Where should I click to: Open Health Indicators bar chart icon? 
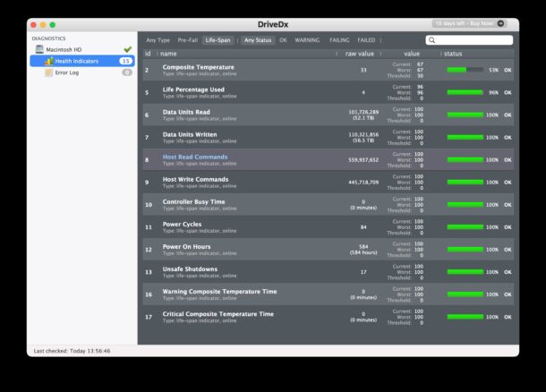[48, 61]
